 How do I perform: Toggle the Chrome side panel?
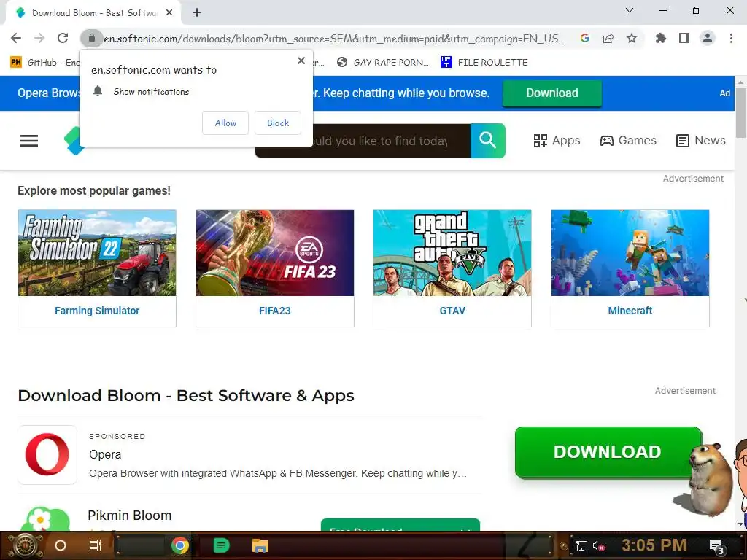684,38
